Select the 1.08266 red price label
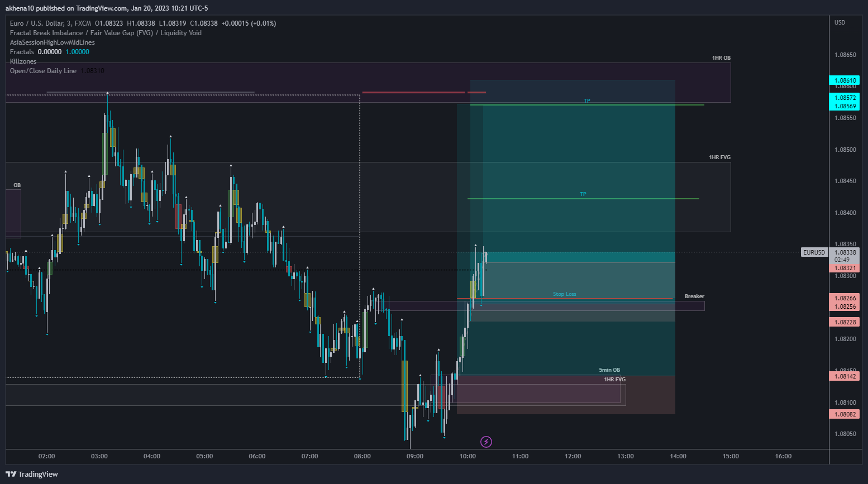 (x=845, y=298)
